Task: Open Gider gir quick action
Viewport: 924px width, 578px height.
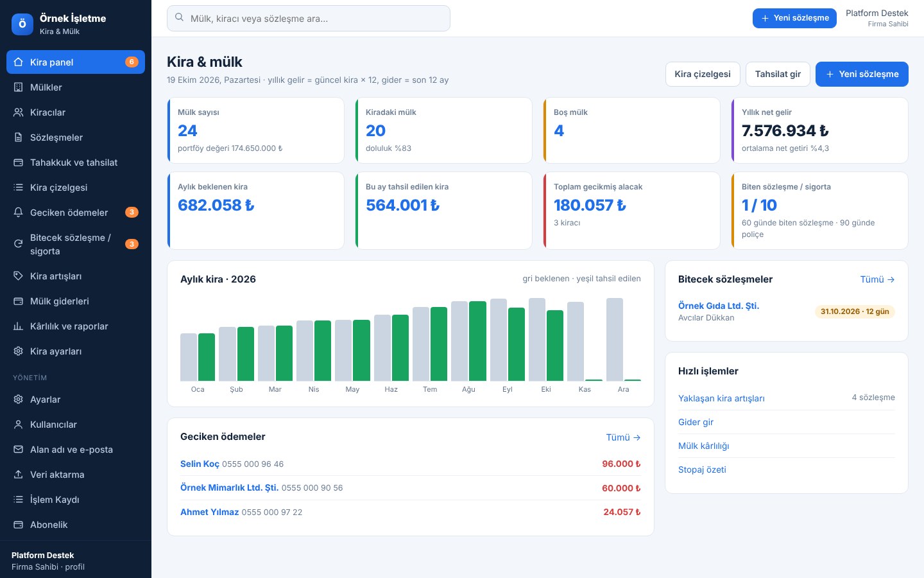Action: tap(696, 422)
